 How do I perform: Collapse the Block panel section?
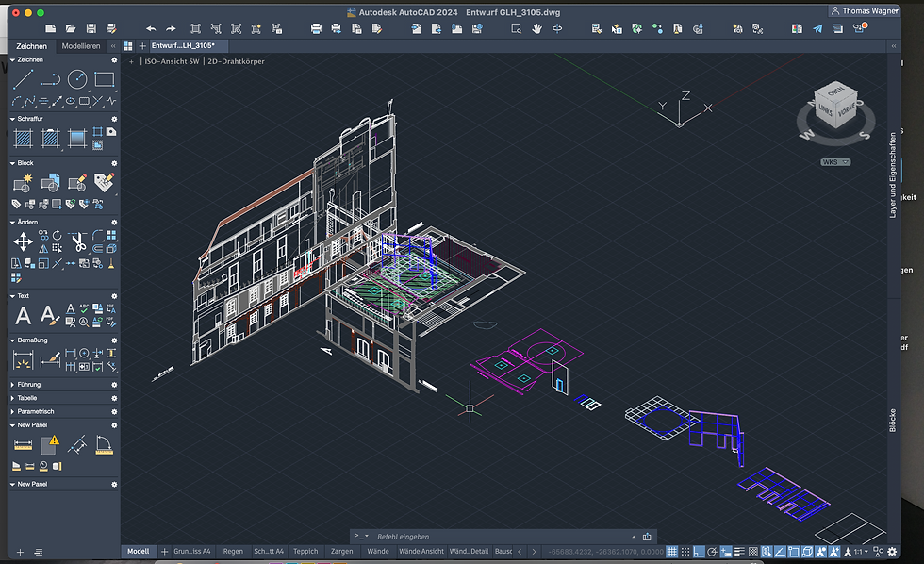12,162
